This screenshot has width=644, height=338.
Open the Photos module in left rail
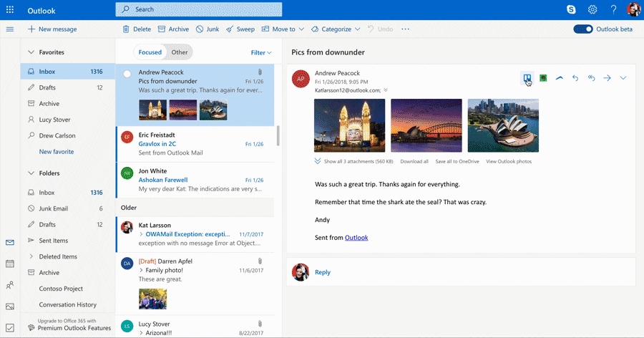pos(10,306)
